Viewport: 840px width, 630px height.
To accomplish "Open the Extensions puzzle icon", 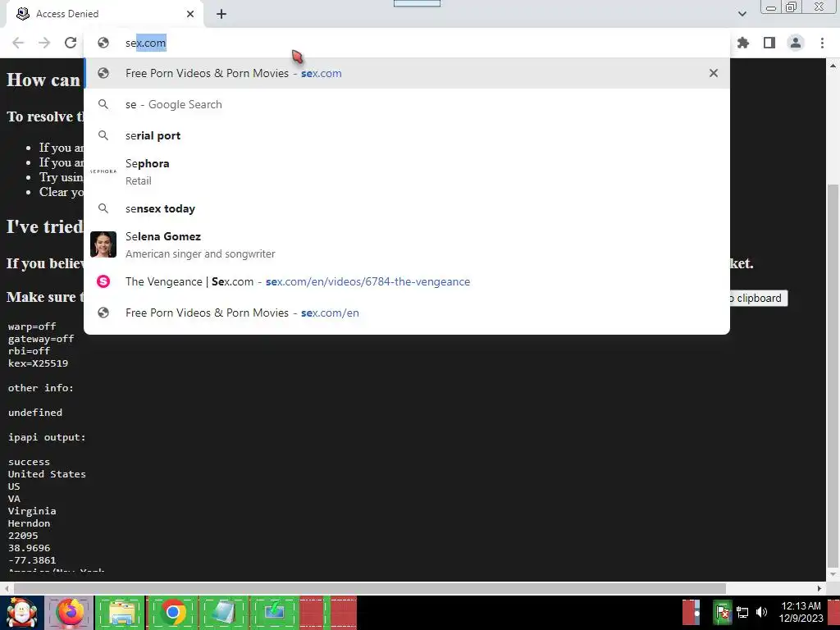I will pyautogui.click(x=743, y=43).
